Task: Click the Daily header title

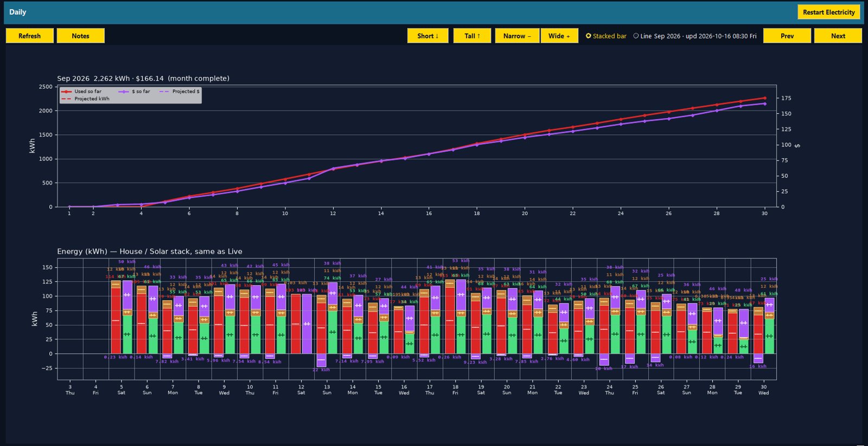Action: 17,12
